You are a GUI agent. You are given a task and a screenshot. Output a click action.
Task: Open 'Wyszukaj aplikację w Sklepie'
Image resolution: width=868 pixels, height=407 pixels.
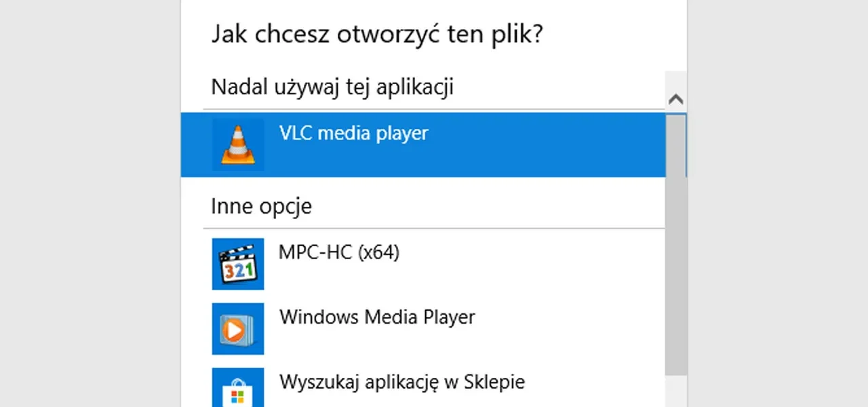(401, 382)
